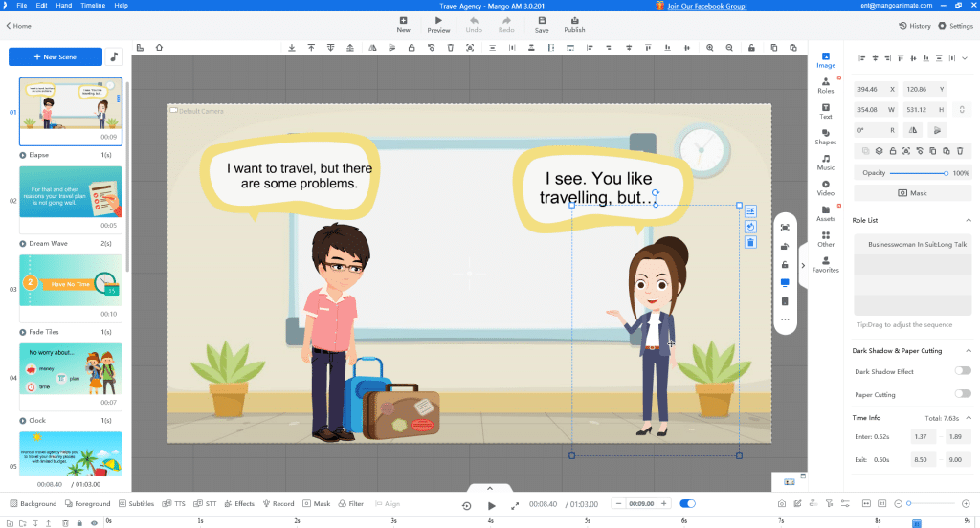Collapse the Time Info section
Viewport: 980px width, 528px height.
pos(968,418)
